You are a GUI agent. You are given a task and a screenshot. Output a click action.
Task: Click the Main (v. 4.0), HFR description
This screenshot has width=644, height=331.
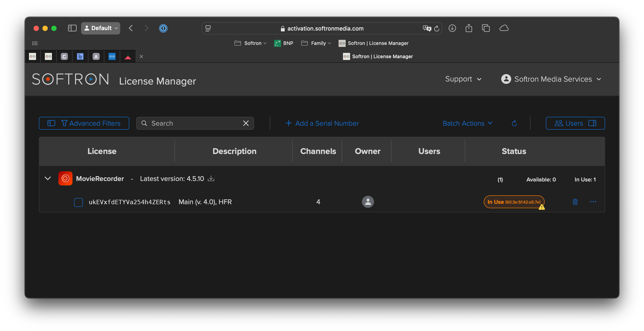point(205,202)
